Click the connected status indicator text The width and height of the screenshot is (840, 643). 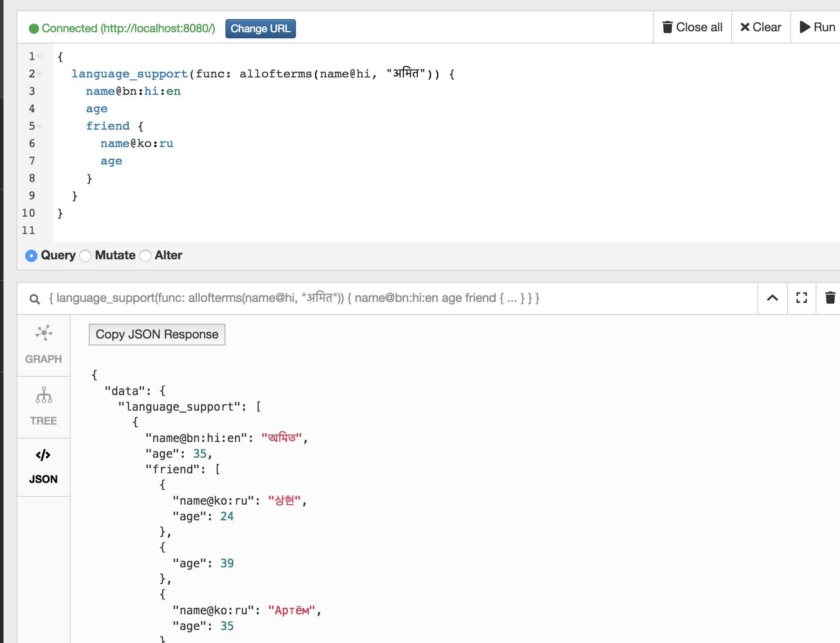[128, 29]
